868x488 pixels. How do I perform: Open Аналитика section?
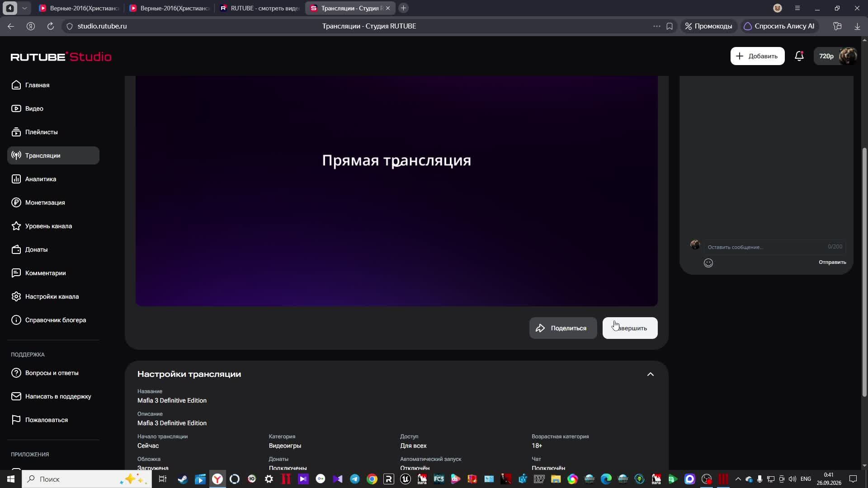point(53,179)
